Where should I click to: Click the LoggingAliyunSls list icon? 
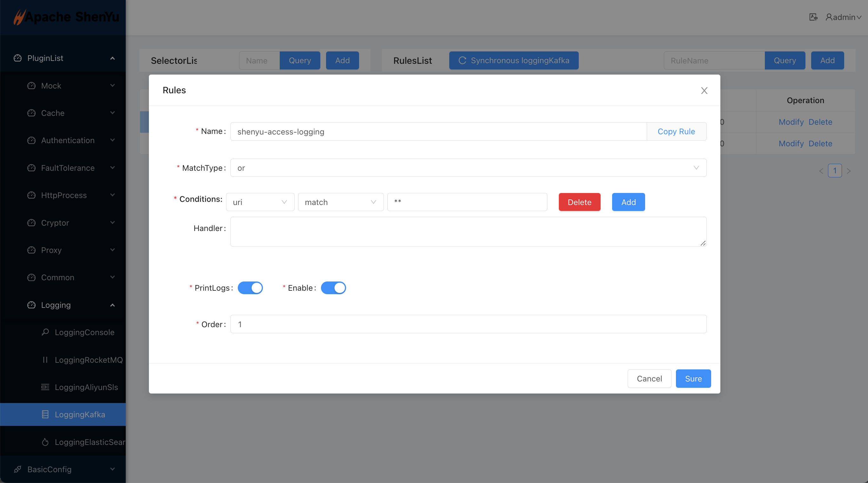(x=45, y=387)
